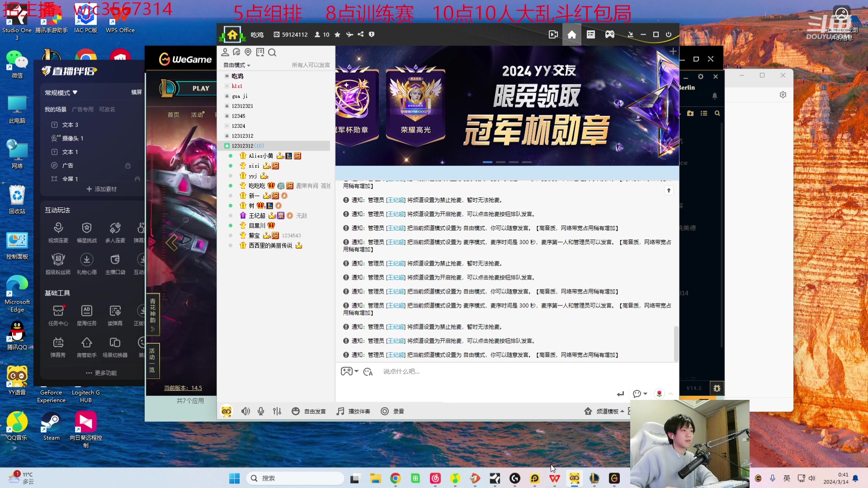Toggle the speaker volume icon in YY bottom bar
Image resolution: width=868 pixels, height=488 pixels.
point(245,411)
